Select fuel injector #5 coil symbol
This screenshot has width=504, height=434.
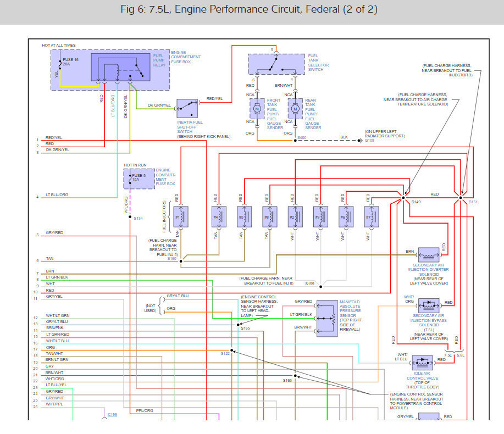pyautogui.click(x=244, y=217)
